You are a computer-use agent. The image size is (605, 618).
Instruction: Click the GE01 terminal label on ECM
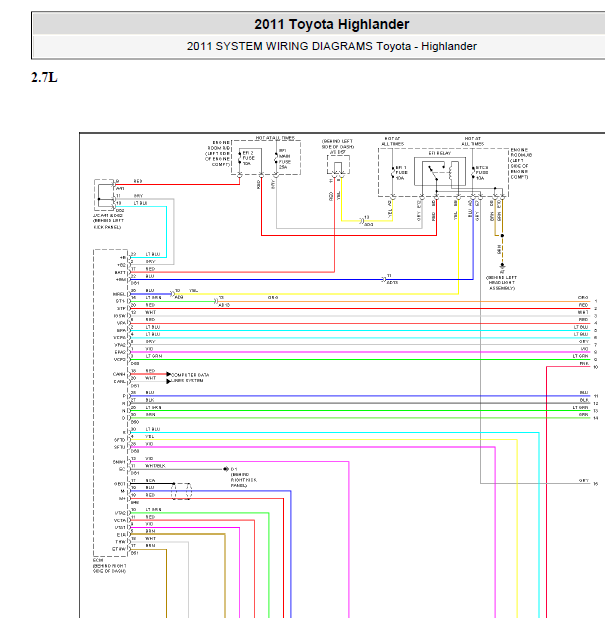point(119,484)
